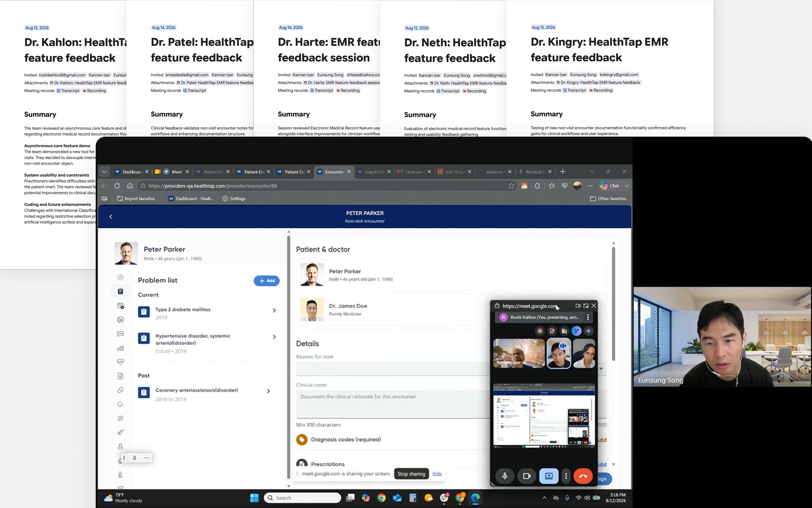Click the encounter form right scrollbar

coord(613,303)
